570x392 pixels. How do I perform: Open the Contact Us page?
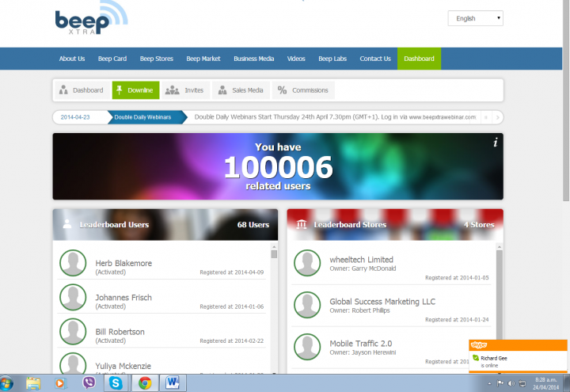(375, 59)
